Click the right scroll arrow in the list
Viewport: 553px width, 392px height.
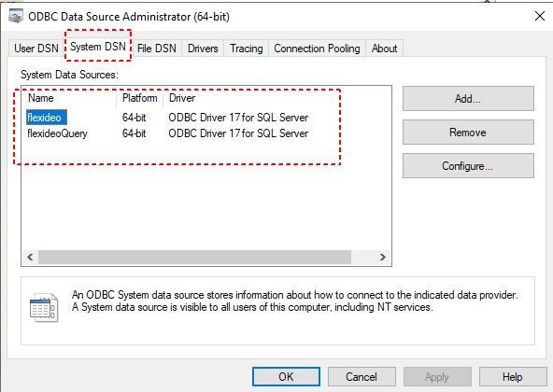383,257
